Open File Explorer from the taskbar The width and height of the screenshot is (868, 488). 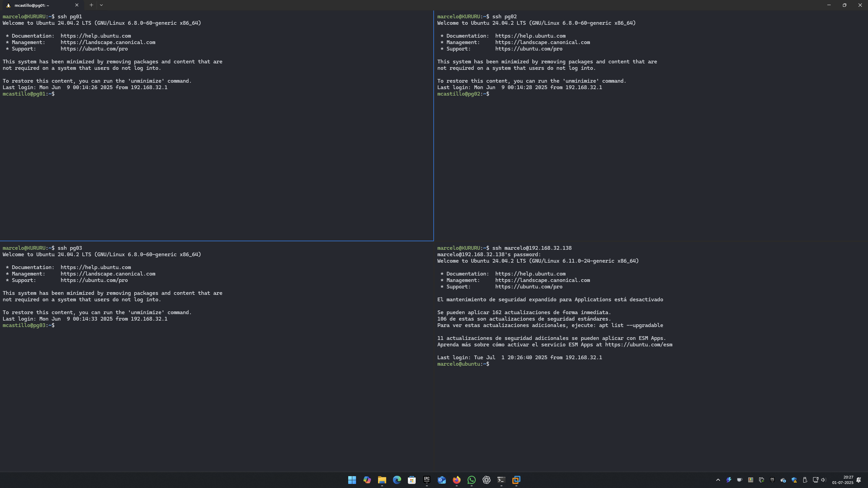point(382,480)
